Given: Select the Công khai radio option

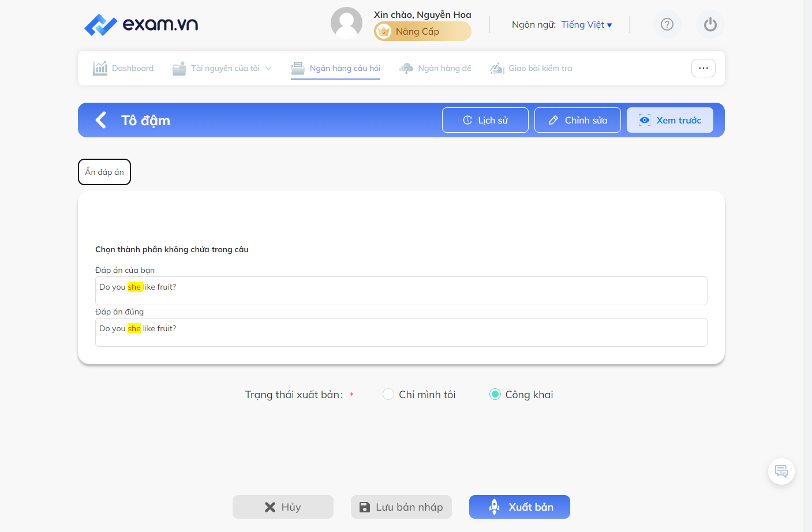Looking at the screenshot, I should (495, 394).
